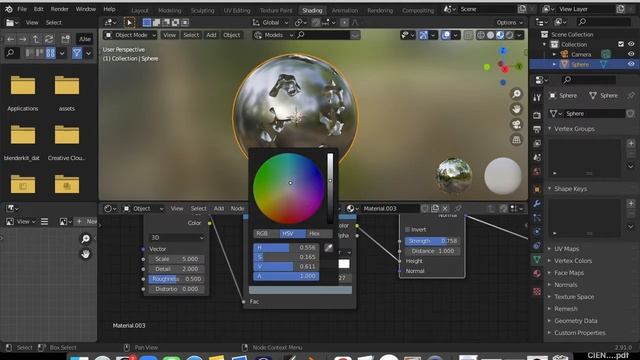The width and height of the screenshot is (640, 360).
Task: Select thumbnail display mode icon
Action: pyautogui.click(x=51, y=53)
